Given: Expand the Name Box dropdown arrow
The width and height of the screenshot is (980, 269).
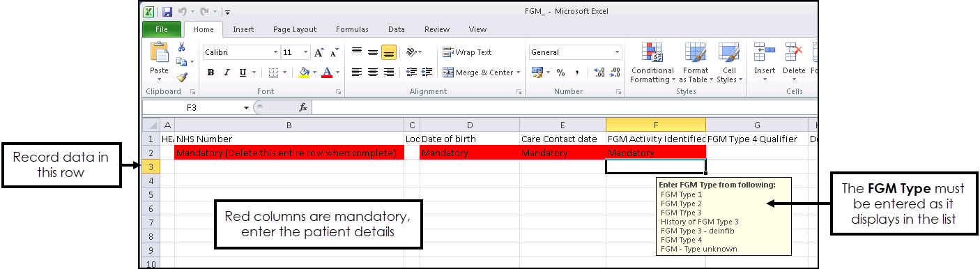Looking at the screenshot, I should click(x=246, y=108).
